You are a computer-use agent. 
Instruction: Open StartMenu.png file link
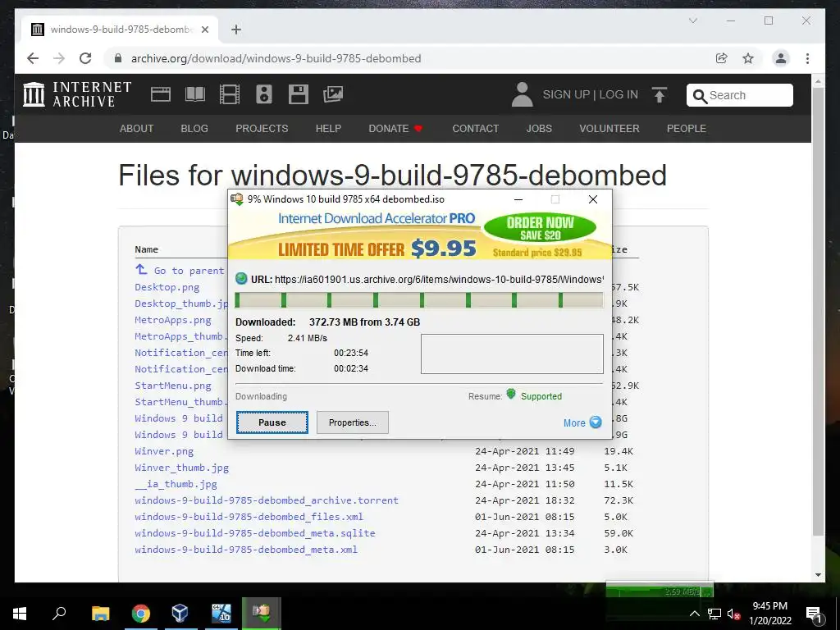pos(173,386)
